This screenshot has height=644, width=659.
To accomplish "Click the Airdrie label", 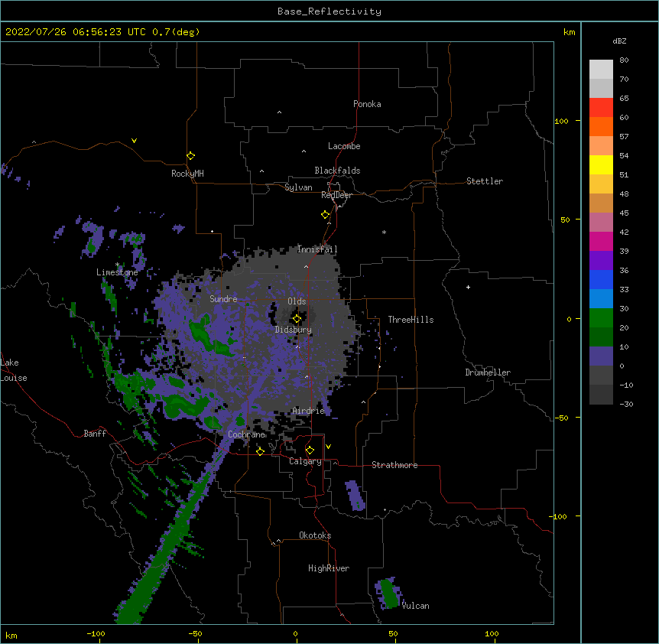I will [309, 410].
